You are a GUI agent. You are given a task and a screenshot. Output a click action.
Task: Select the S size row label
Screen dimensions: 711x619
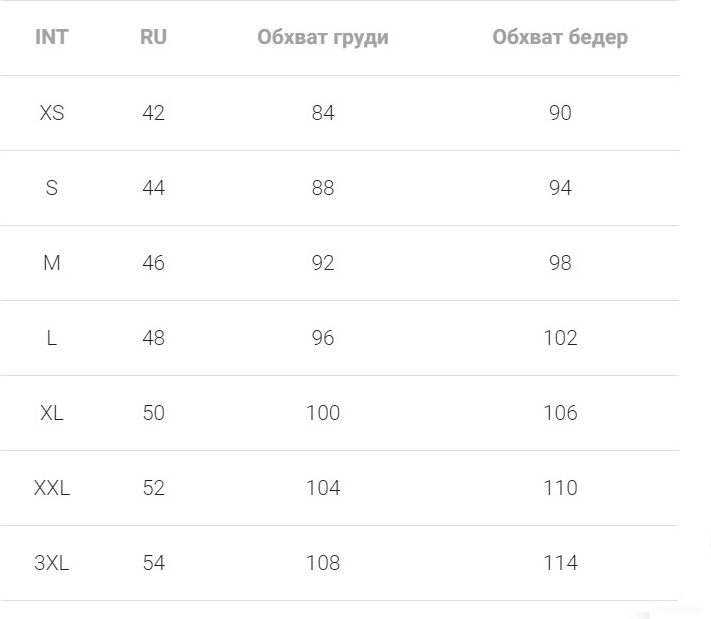point(52,188)
